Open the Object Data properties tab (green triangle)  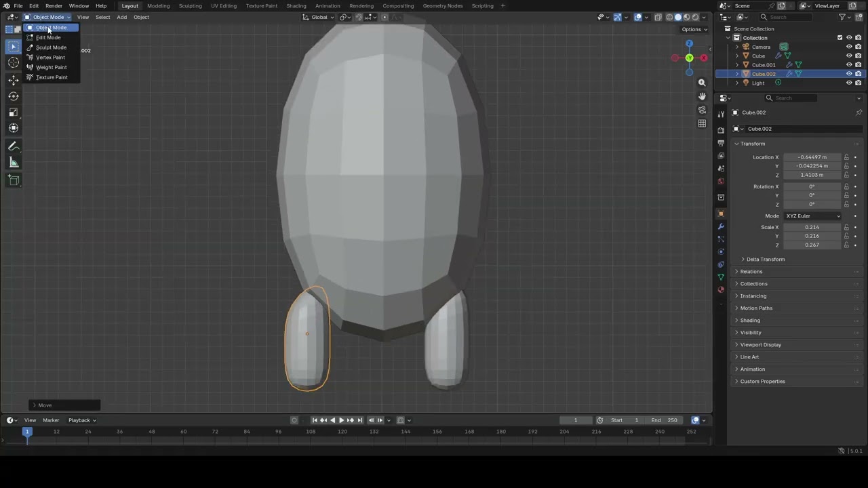(721, 277)
